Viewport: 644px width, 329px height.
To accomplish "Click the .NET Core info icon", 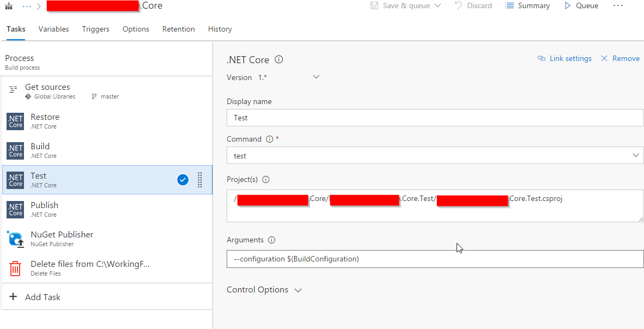I will pyautogui.click(x=279, y=60).
